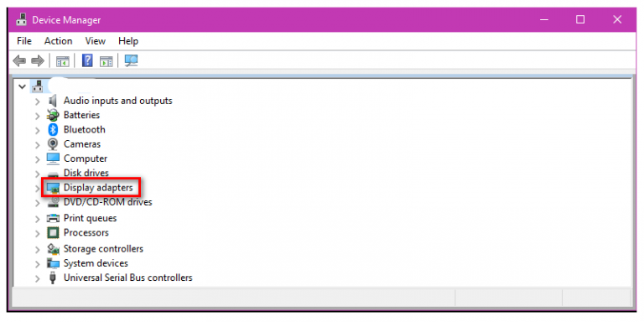Viewport: 644px width, 322px height.
Task: Expand the Batteries category chevron
Action: click(x=38, y=116)
